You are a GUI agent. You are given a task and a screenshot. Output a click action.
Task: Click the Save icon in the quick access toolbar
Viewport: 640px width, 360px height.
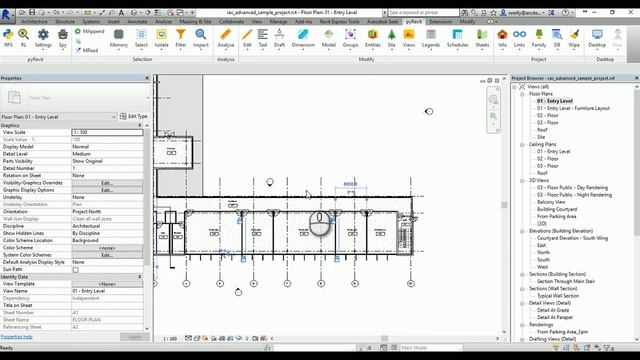32,13
